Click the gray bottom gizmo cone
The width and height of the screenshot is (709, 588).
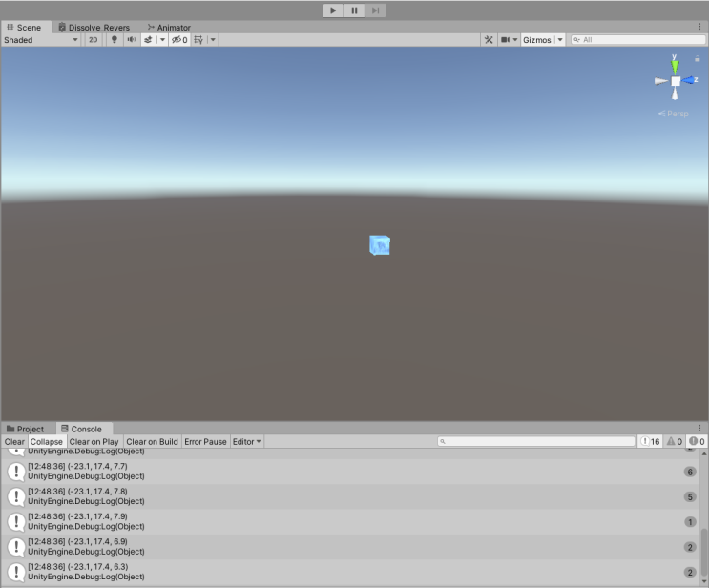pos(675,94)
